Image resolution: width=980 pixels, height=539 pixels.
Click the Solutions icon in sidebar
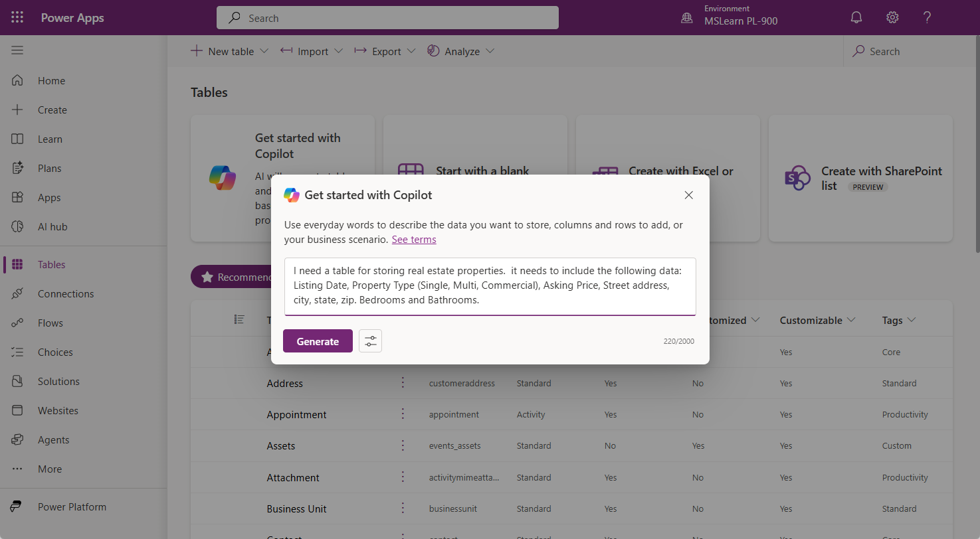tap(17, 381)
